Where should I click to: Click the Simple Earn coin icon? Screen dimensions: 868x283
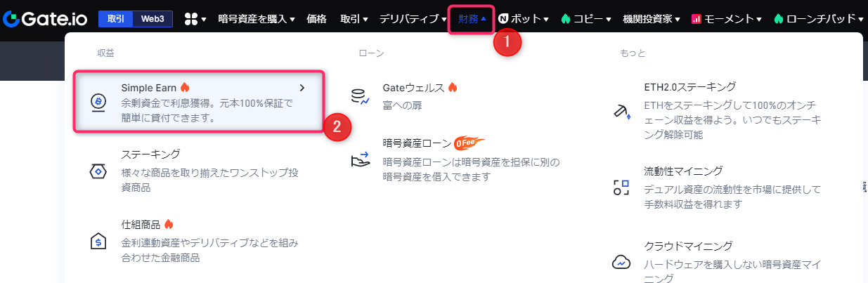pos(98,103)
